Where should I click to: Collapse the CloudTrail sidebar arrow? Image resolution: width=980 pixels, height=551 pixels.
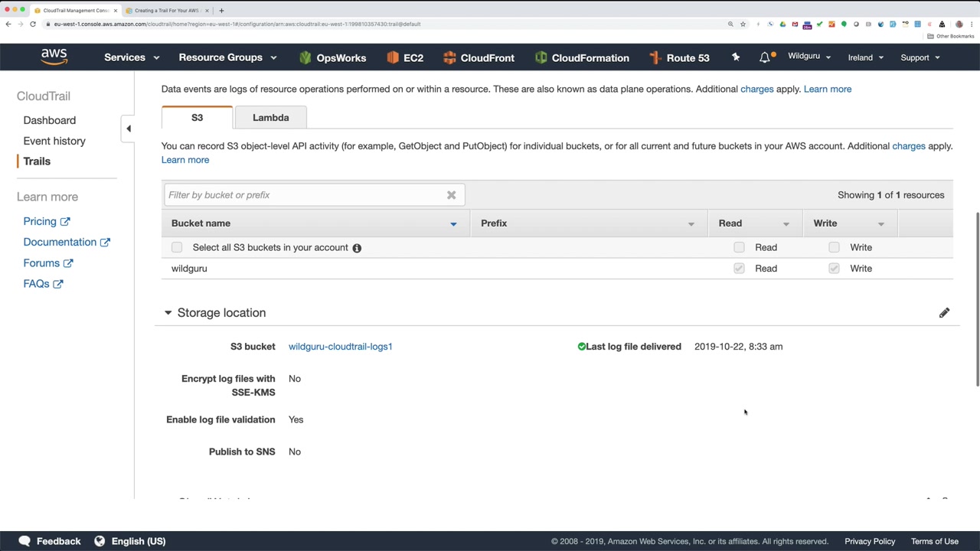click(129, 129)
